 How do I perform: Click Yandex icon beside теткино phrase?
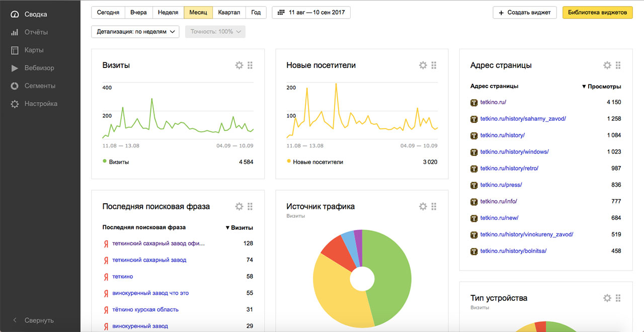point(106,277)
